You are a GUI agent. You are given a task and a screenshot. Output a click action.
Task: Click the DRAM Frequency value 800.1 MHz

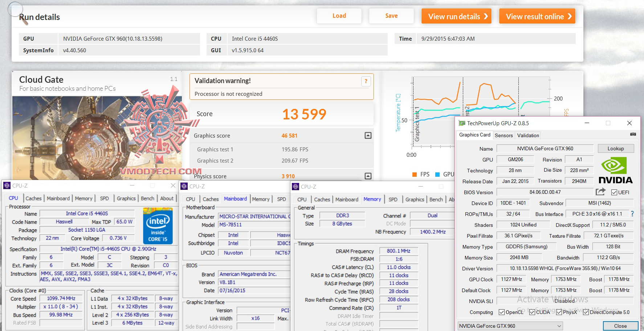399,251
